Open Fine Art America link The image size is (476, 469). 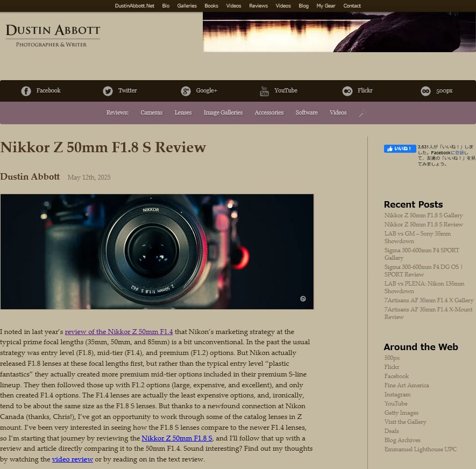(407, 385)
